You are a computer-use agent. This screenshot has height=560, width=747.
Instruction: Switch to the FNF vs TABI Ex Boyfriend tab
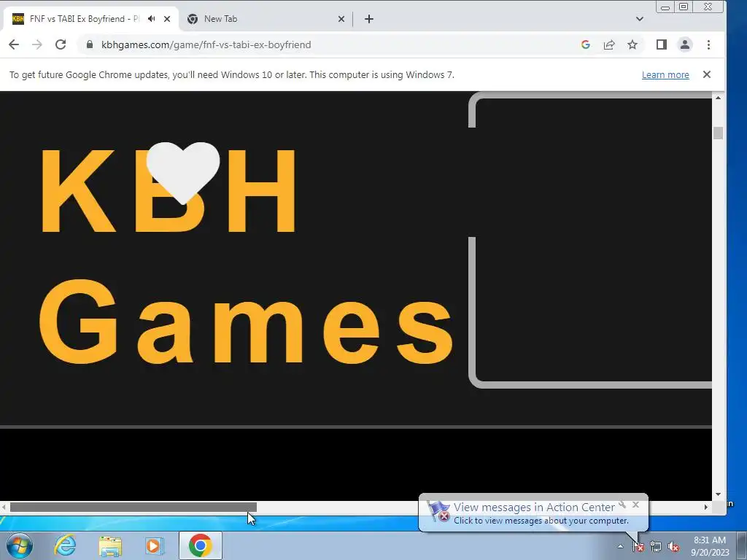point(90,19)
